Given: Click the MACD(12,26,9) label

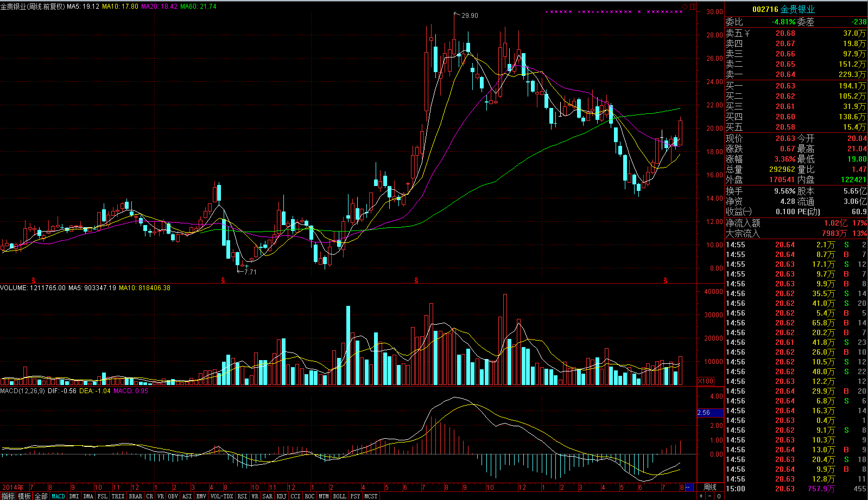Looking at the screenshot, I should 23,391.
